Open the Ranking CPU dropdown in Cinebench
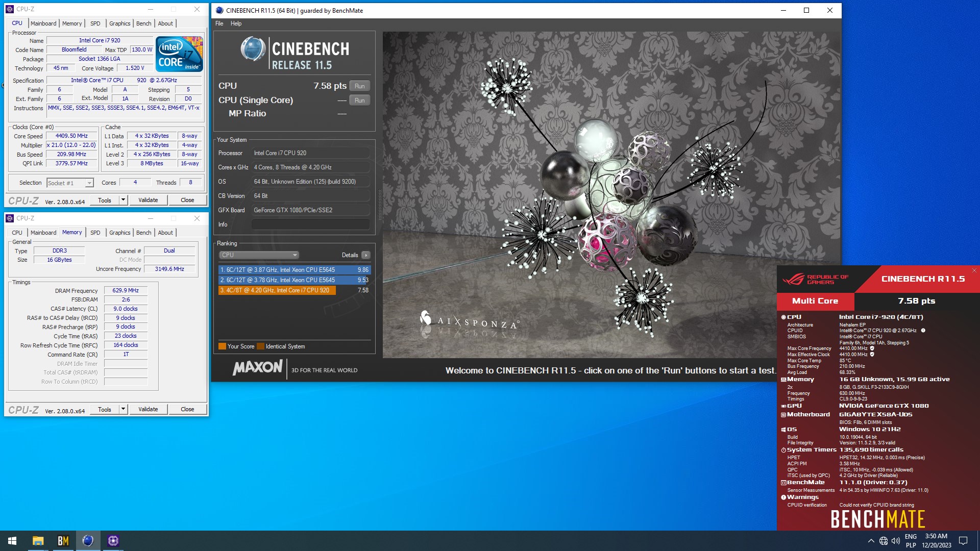This screenshot has height=551, width=980. pyautogui.click(x=259, y=255)
